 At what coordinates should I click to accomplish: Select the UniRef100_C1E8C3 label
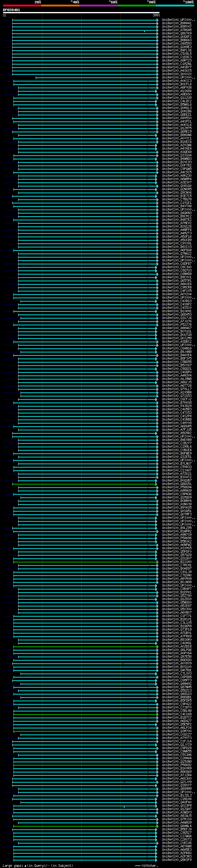(177, 57)
